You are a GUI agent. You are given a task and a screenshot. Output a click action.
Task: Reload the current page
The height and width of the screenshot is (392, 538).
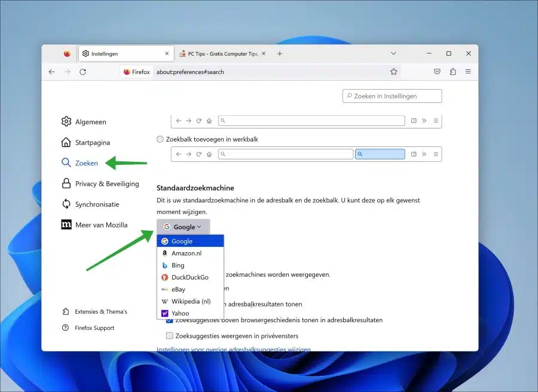[82, 72]
